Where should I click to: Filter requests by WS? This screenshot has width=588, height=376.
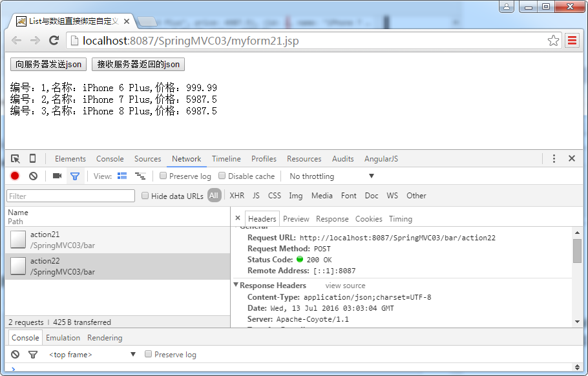[392, 195]
